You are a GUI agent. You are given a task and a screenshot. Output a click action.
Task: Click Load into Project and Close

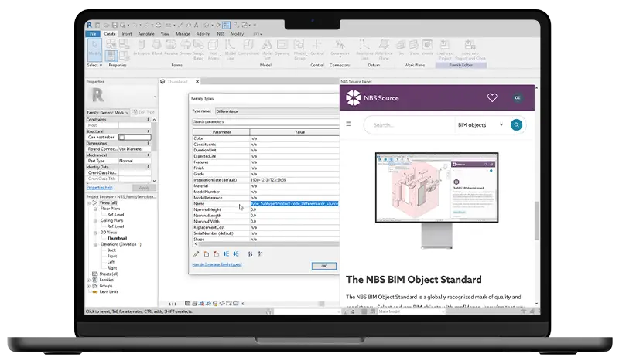[470, 49]
